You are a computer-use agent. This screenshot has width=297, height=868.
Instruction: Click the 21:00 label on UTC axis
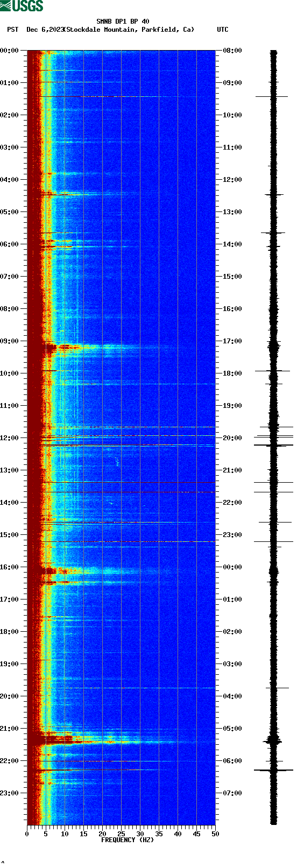[232, 470]
